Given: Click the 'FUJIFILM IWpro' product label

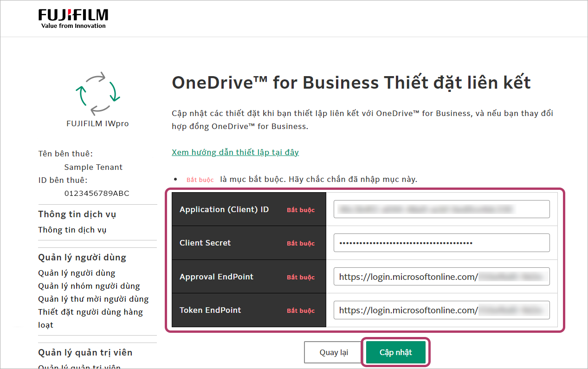Looking at the screenshot, I should (97, 124).
